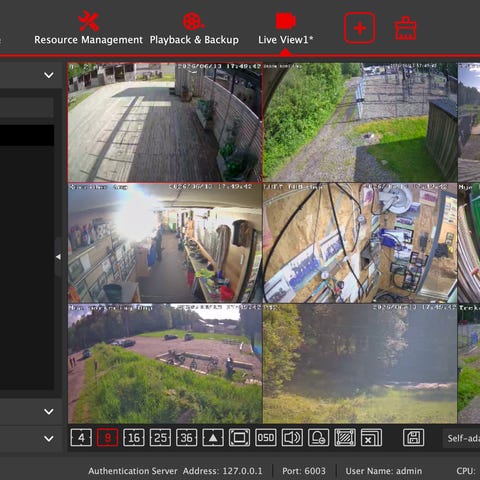Click the Port: 6003 status text

coord(304,471)
